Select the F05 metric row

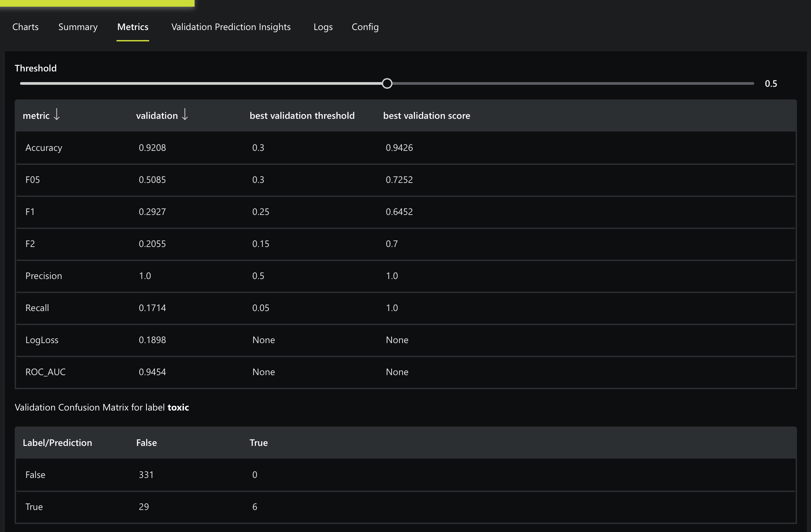point(33,180)
